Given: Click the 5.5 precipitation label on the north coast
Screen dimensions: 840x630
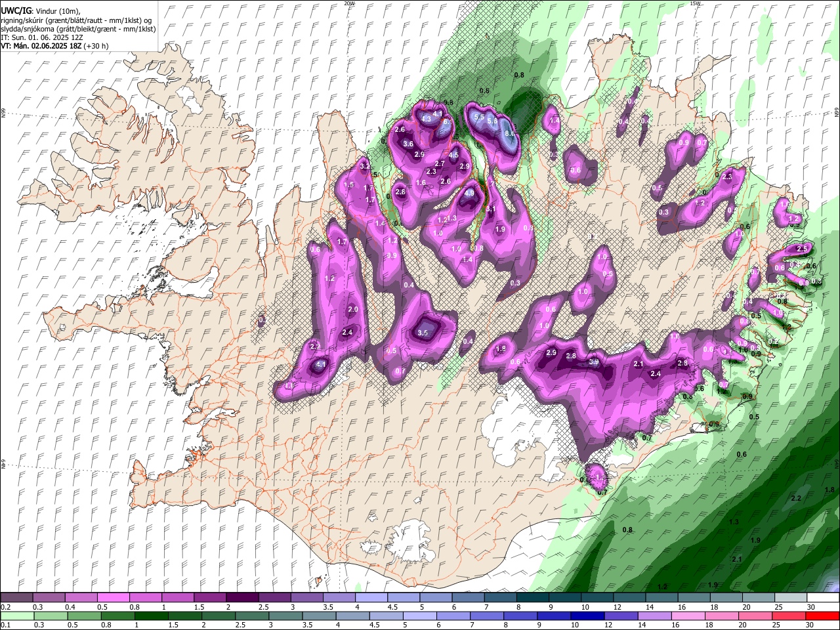Looking at the screenshot, I should pos(479,117).
